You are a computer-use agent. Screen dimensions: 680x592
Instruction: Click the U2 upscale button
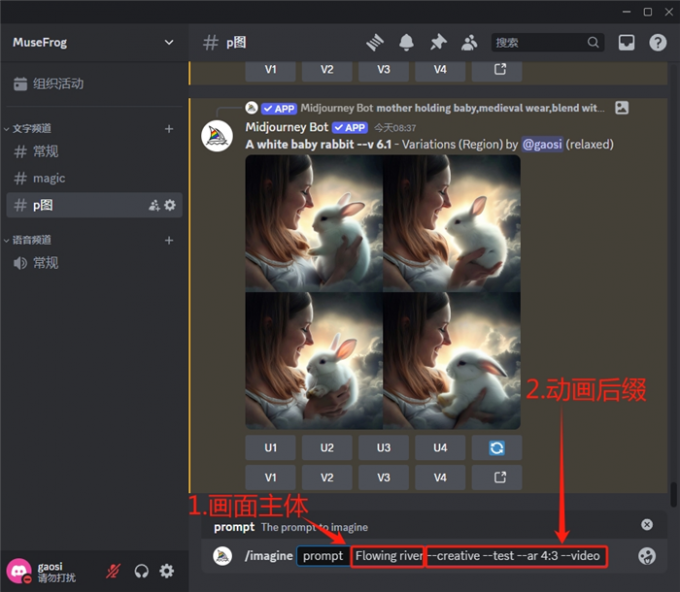tap(327, 448)
